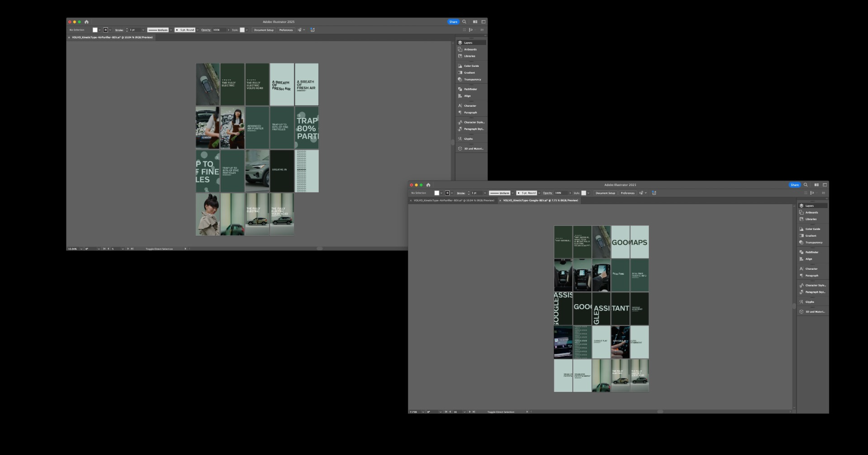Close the Google-BEV document tab

point(500,200)
